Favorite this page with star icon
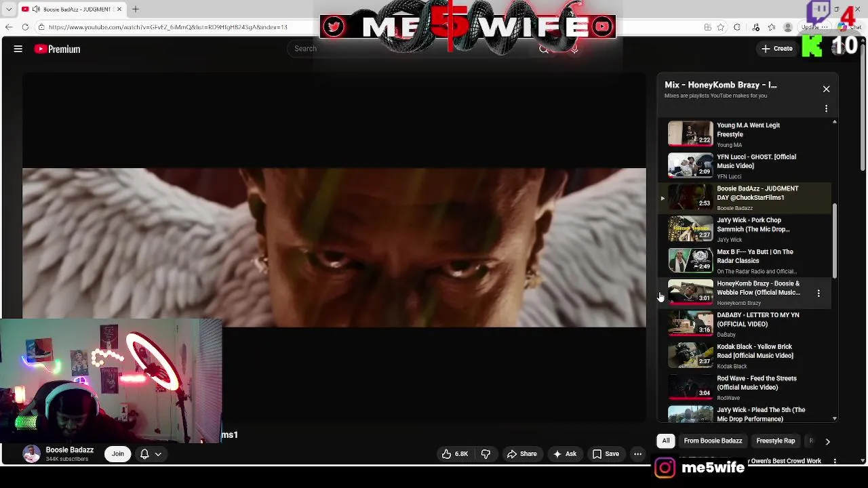Screen dimensions: 868x488 point(721,27)
